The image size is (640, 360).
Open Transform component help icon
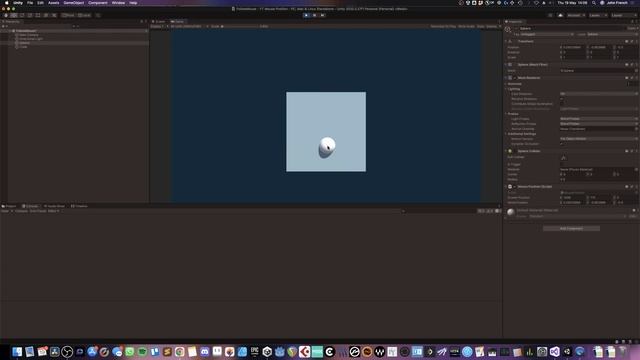coord(627,41)
